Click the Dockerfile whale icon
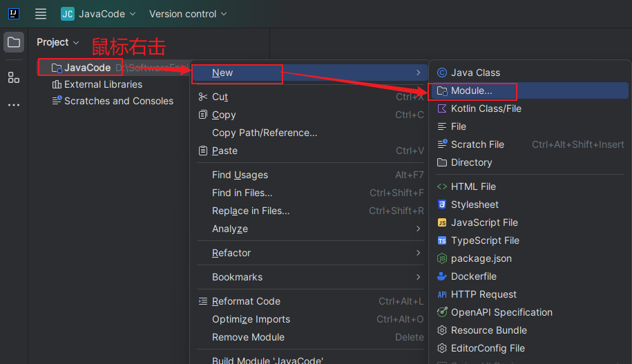632x364 pixels. 442,276
